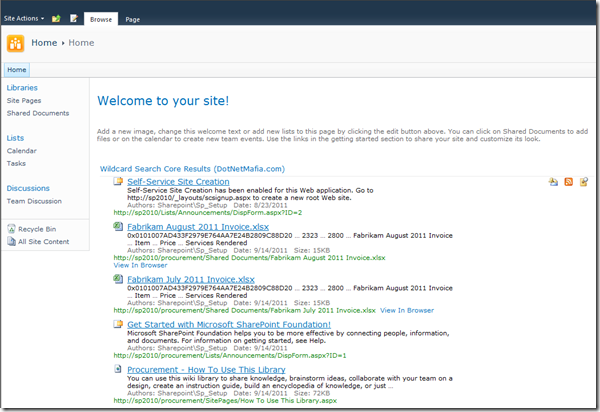Open Fabrikam August 2011 Invoice.xlsx title link
This screenshot has height=412, width=600.
[x=198, y=227]
